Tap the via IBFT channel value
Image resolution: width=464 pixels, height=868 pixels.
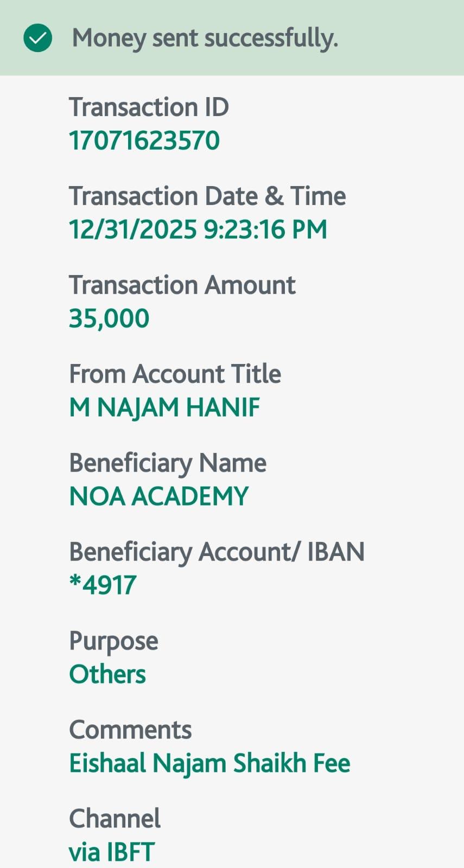point(112,852)
